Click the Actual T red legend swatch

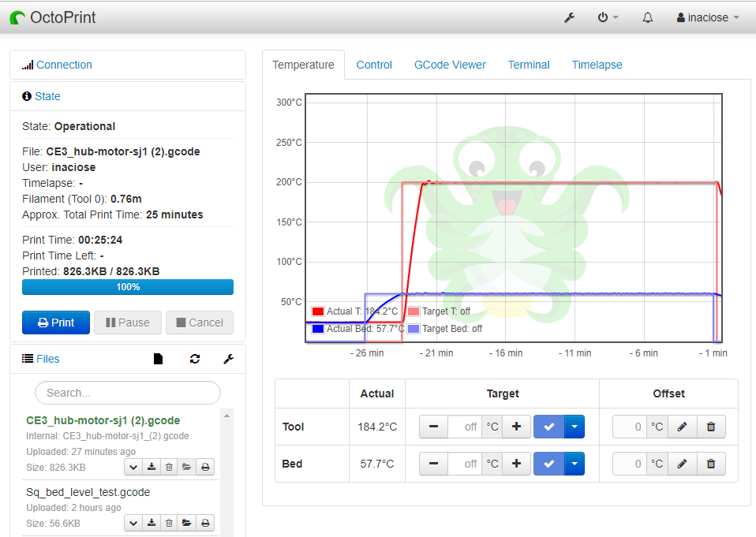pyautogui.click(x=318, y=311)
